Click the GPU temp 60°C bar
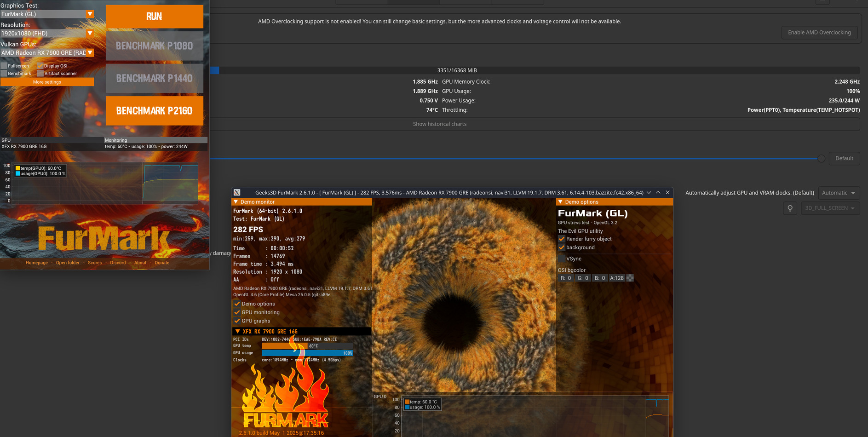The image size is (868, 437). tap(307, 346)
